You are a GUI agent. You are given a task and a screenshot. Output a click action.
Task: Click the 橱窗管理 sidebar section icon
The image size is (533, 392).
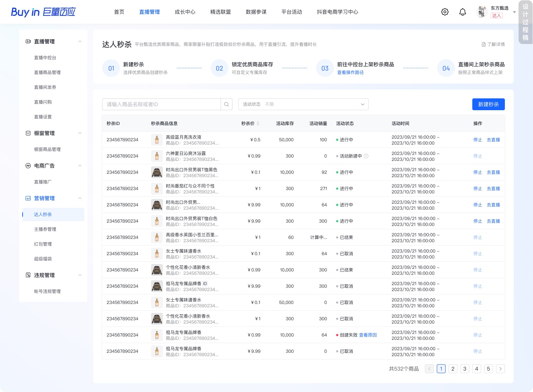[x=28, y=133]
